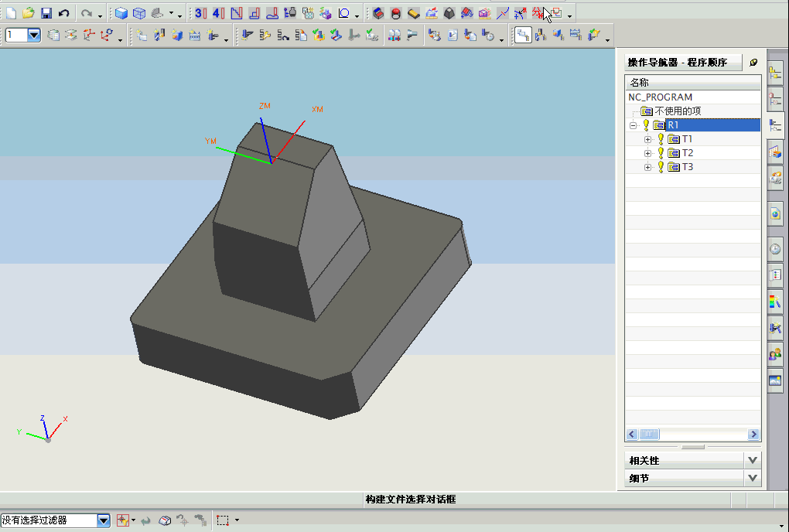Open the Internet Explorer sidebar tab

[775, 214]
